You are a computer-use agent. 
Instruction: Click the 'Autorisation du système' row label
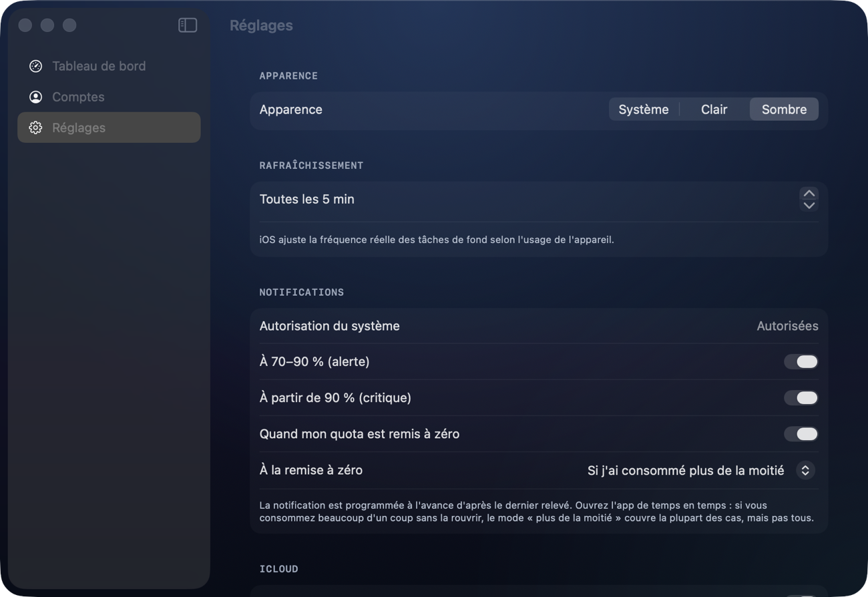click(330, 326)
